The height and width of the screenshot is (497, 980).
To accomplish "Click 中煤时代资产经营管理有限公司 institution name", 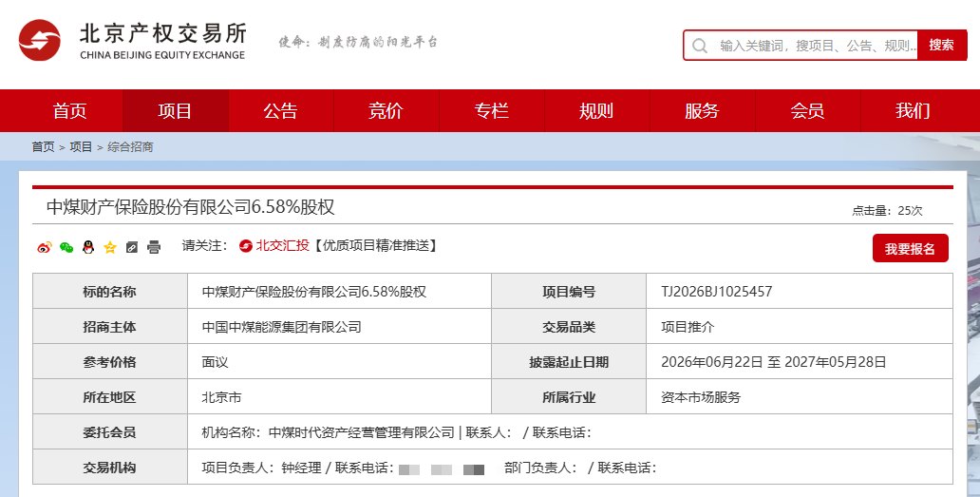I will (361, 432).
